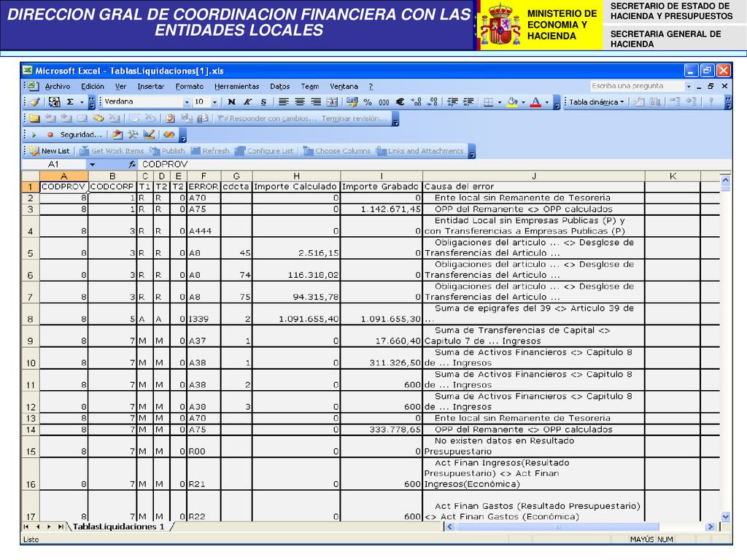Open the font color dropdown arrow
Image resolution: width=747 pixels, height=560 pixels.
point(547,102)
